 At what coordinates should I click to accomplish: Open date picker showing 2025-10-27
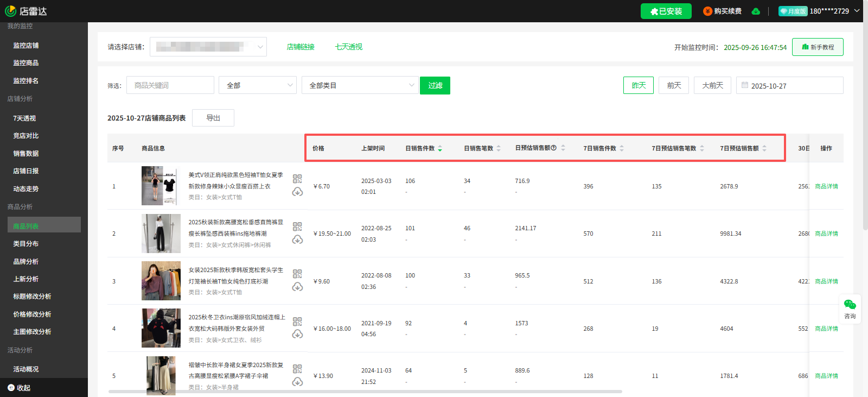(790, 85)
